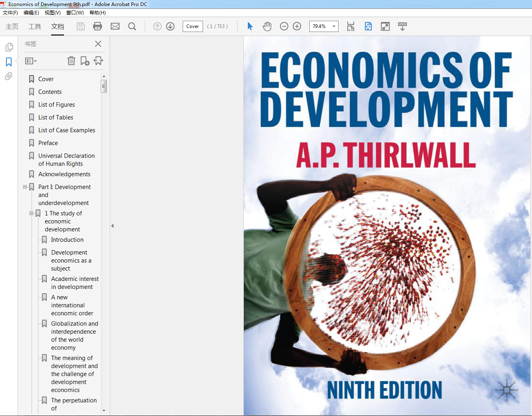Find current bookmark icon
Screen dimensions: 532x416
(x=98, y=61)
